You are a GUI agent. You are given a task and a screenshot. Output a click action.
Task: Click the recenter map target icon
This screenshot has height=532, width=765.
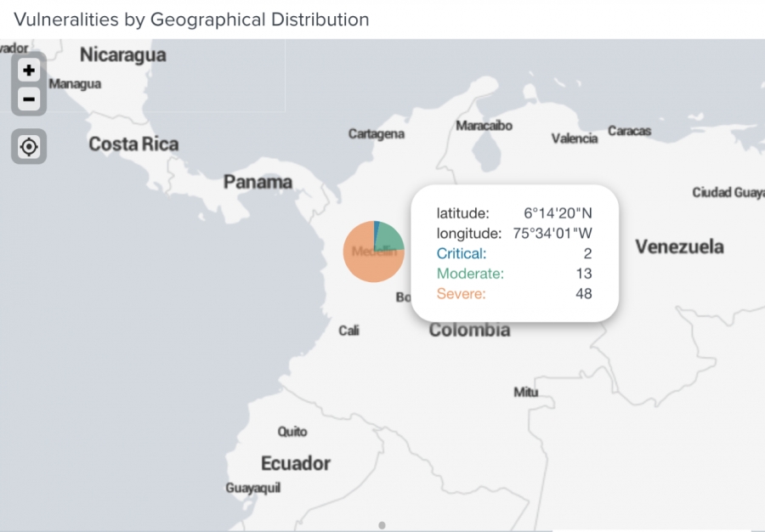29,147
